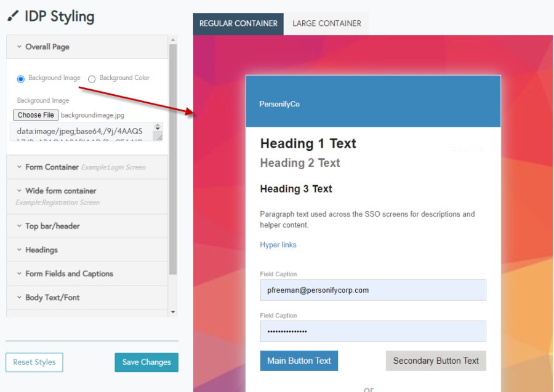Click the sidebar scroll-down arrow
The image size is (554, 392).
[x=173, y=312]
